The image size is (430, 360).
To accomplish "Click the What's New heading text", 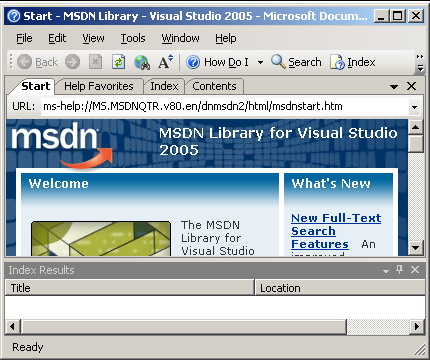I will [331, 184].
